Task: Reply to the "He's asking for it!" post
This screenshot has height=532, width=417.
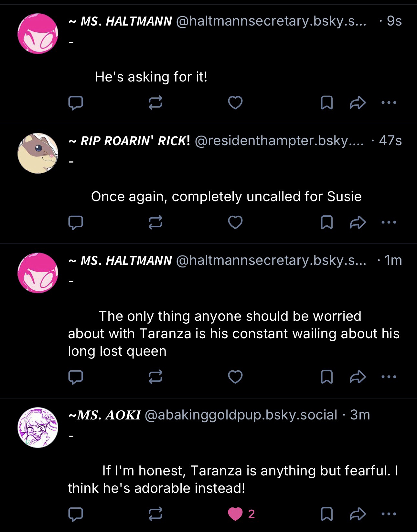Action: click(x=76, y=103)
